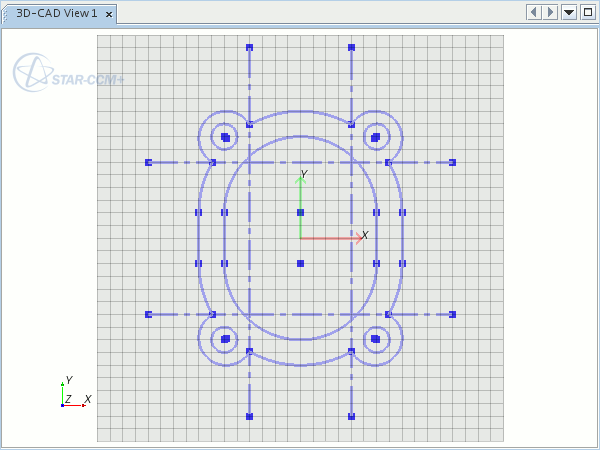Select the top-left mounting hole center point
This screenshot has width=600, height=450.
226,137
